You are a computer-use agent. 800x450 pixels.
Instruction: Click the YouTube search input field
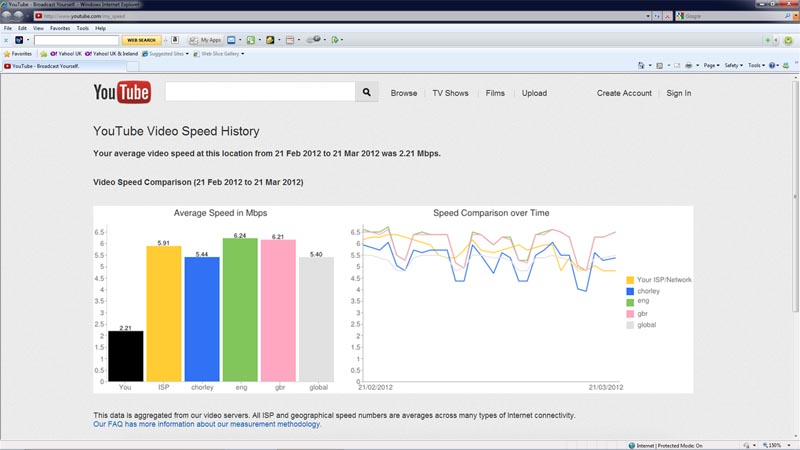tap(260, 92)
